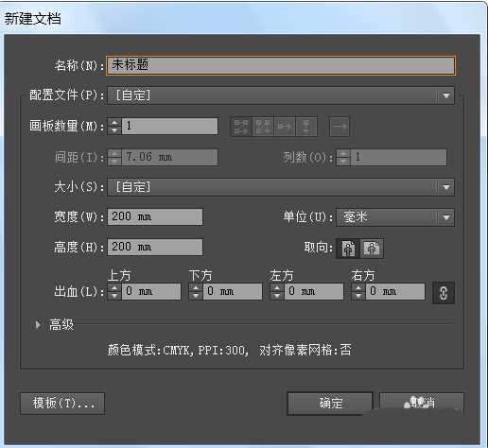The image size is (488, 448).
Task: Open the 单位 units dropdown
Action: point(395,217)
